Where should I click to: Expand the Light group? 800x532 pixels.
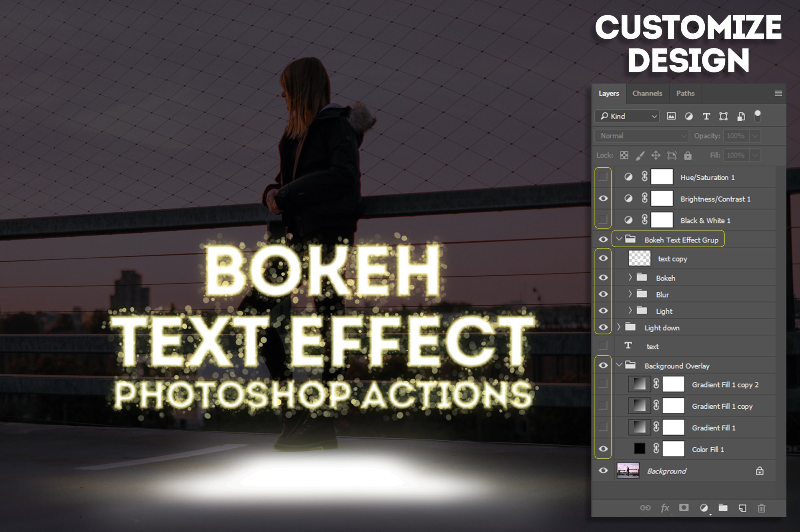630,310
